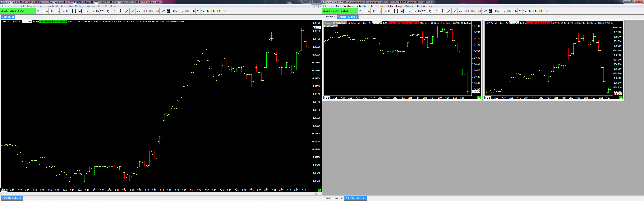The height and width of the screenshot is (201, 644).
Task: Click the CVW button in left window toolbar
Action: 163,11
